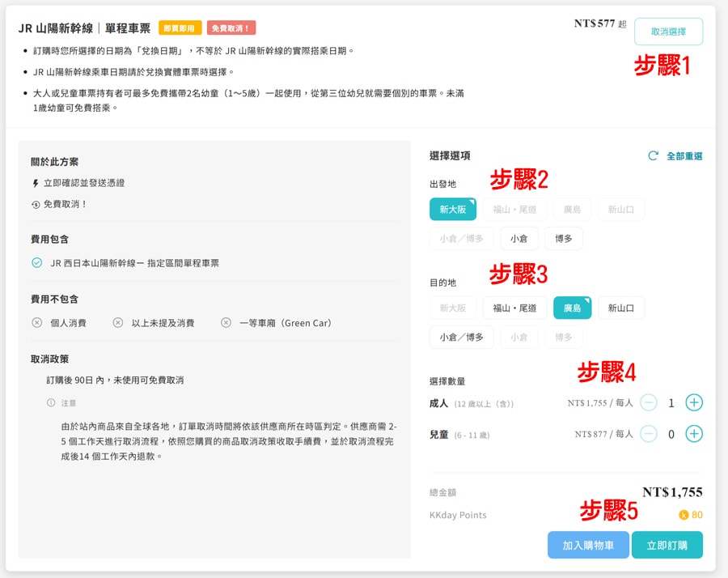Click the X icon beside 個人消費
Image resolution: width=728 pixels, height=578 pixels.
coord(36,322)
